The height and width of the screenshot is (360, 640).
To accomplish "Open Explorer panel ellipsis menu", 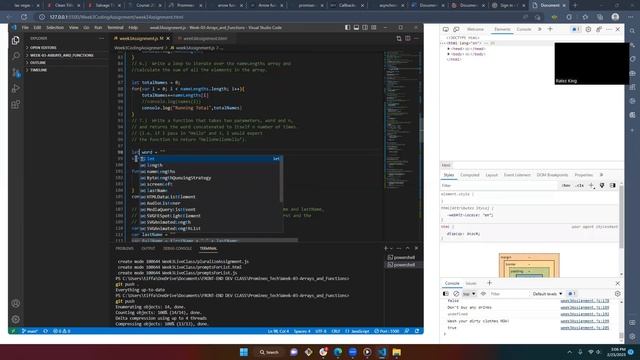I will pos(101,38).
